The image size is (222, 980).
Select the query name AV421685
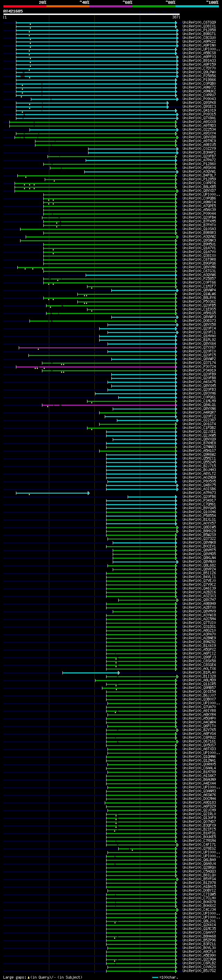[13, 11]
